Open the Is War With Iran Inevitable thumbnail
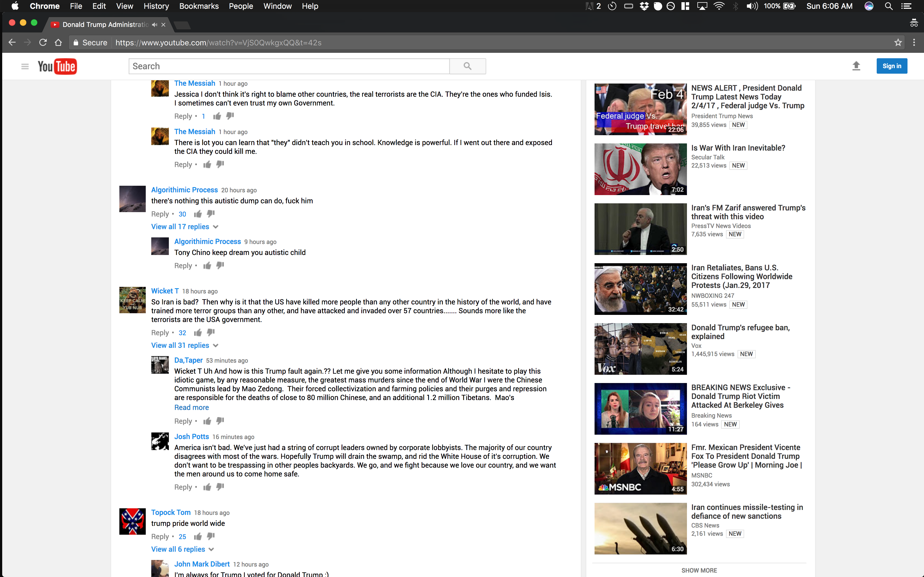Viewport: 924px width, 577px height. [640, 169]
